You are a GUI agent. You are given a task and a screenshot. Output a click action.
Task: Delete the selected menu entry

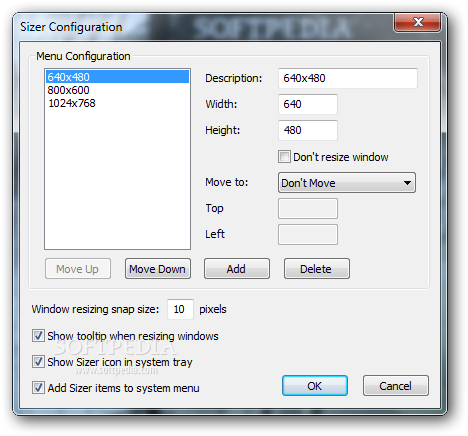(x=317, y=269)
